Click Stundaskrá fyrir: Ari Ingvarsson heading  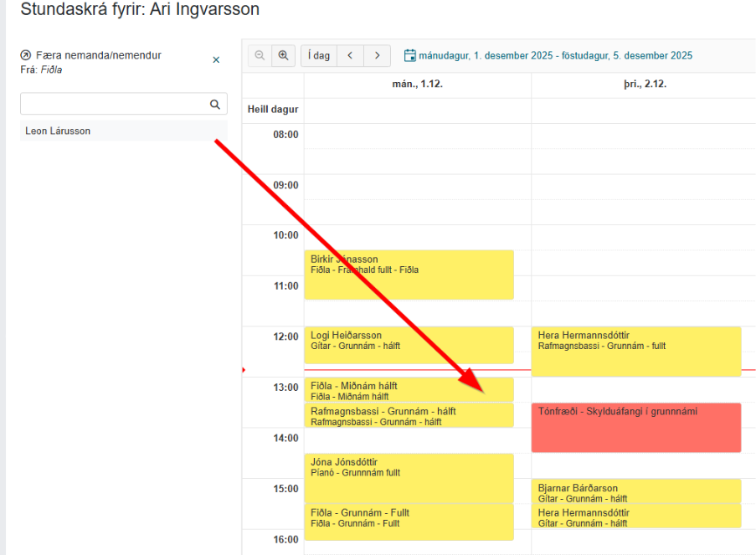tap(140, 8)
